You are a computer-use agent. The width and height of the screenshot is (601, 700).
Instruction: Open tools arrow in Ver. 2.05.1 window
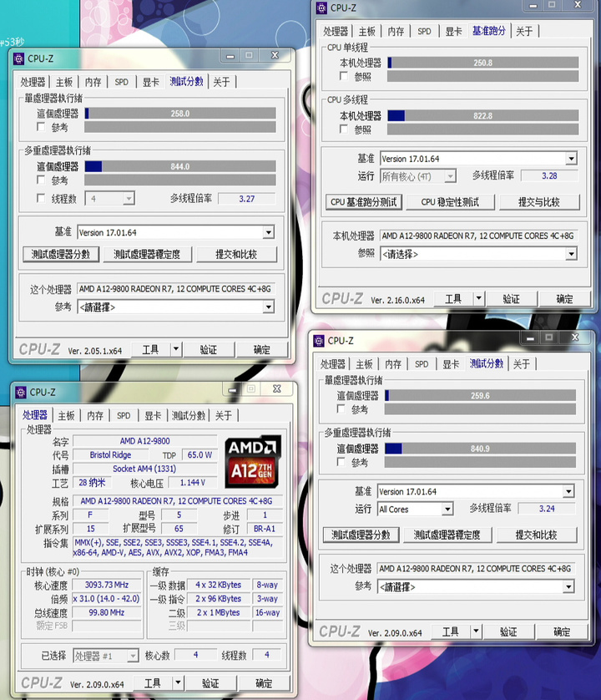coord(176,349)
